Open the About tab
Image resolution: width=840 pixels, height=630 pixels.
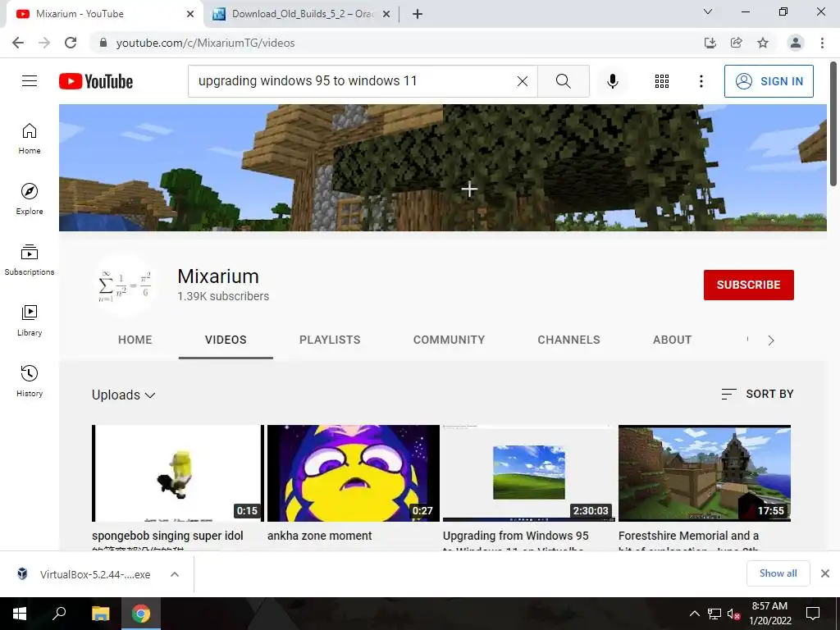[673, 340]
